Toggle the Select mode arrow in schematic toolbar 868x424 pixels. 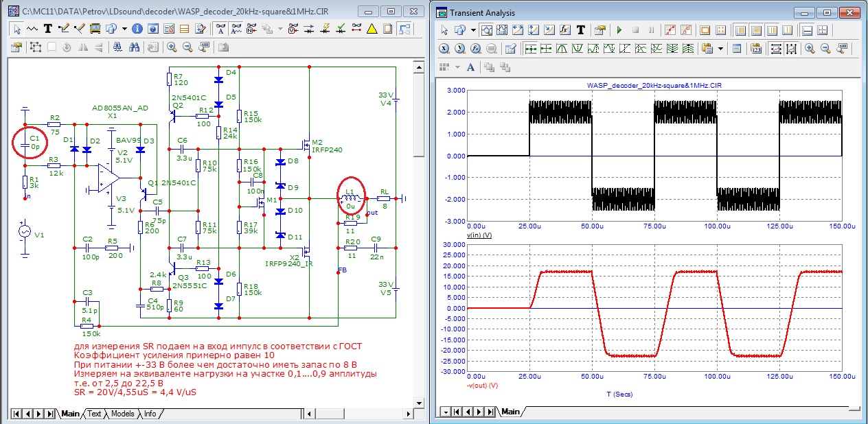(17, 29)
